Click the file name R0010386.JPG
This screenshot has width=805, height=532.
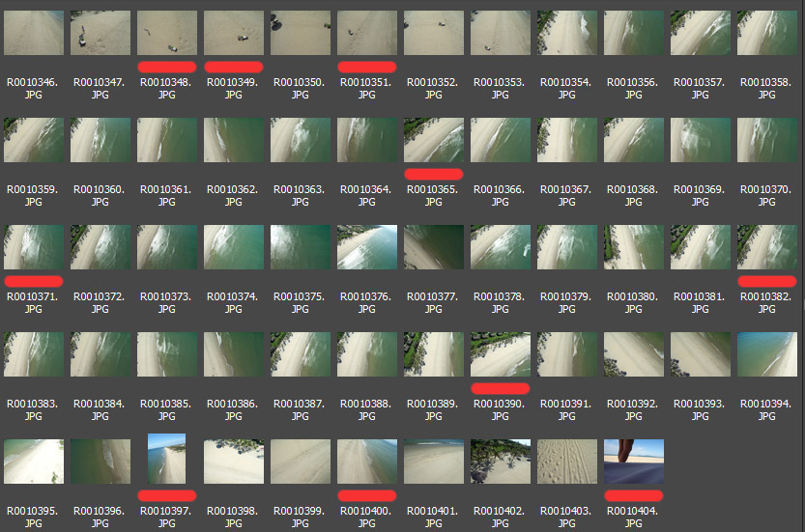(233, 410)
